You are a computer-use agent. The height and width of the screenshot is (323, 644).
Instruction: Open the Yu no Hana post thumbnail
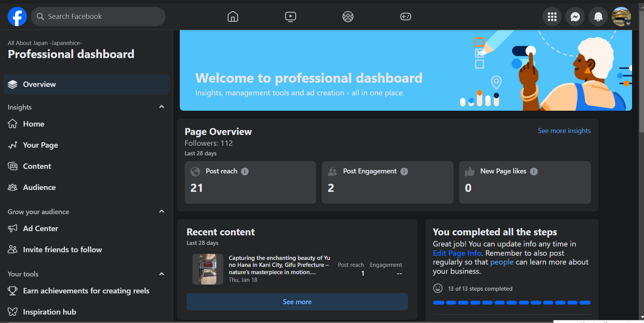tap(208, 269)
